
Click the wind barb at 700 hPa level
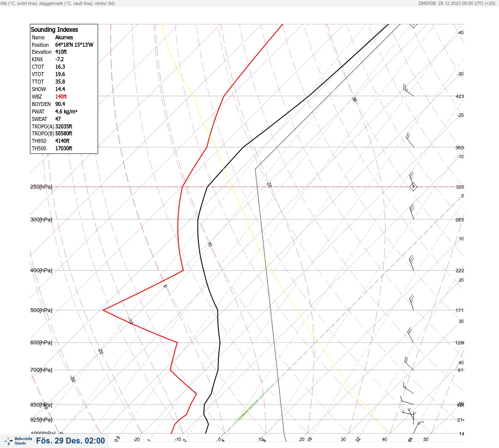click(x=409, y=363)
